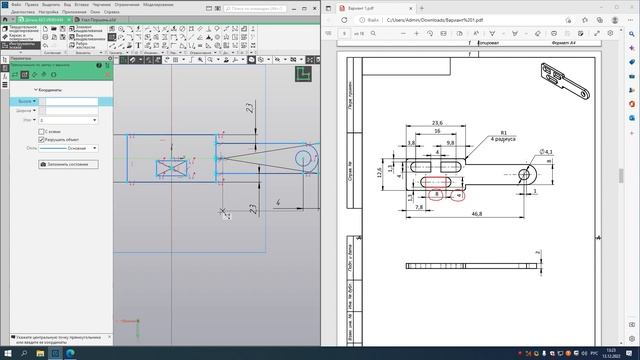The width and height of the screenshot is (640, 360).
Task: Zoom in the PDF with plus icon
Action: [x=416, y=33]
